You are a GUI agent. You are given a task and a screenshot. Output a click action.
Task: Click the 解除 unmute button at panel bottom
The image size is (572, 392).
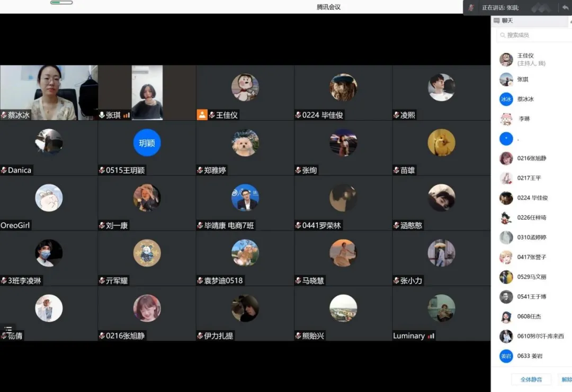[x=566, y=379]
